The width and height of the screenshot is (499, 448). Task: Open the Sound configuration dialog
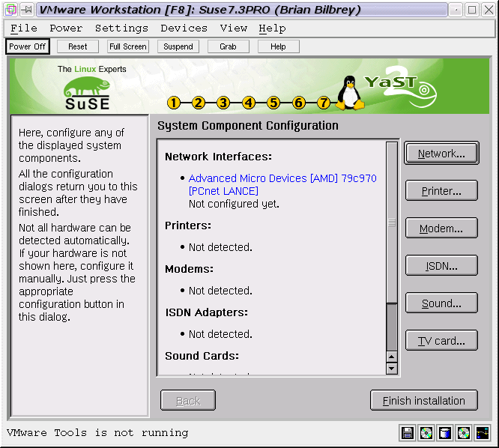[441, 303]
